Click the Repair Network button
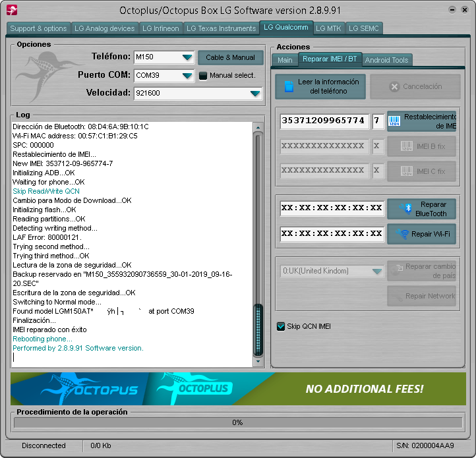 [x=421, y=296]
